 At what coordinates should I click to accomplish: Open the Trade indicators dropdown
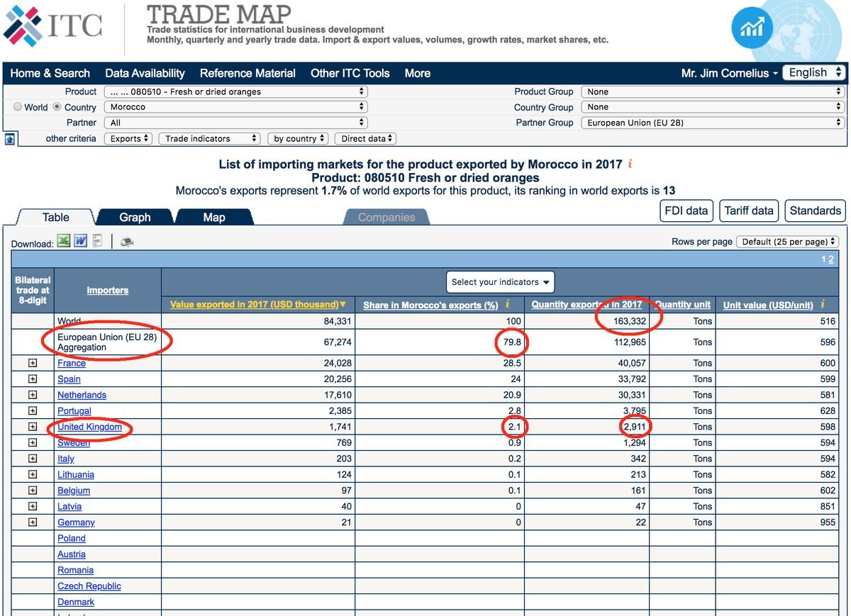209,139
